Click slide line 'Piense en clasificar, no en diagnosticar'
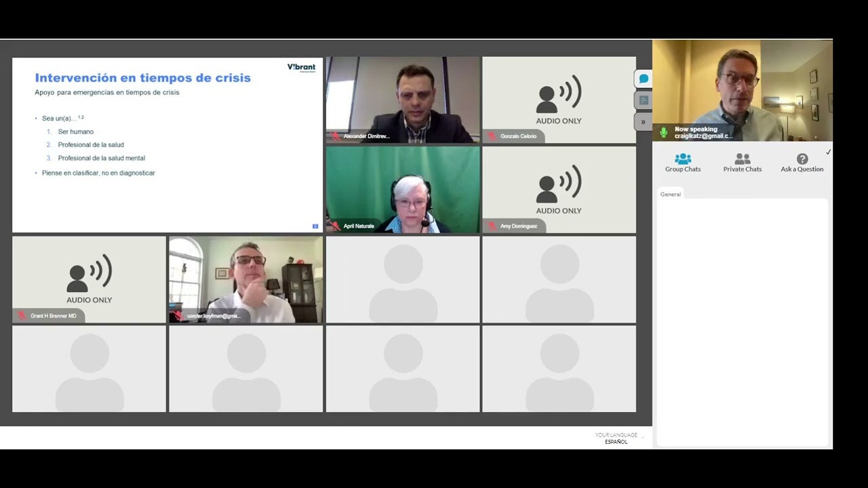Screen dimensions: 868x488 point(98,173)
